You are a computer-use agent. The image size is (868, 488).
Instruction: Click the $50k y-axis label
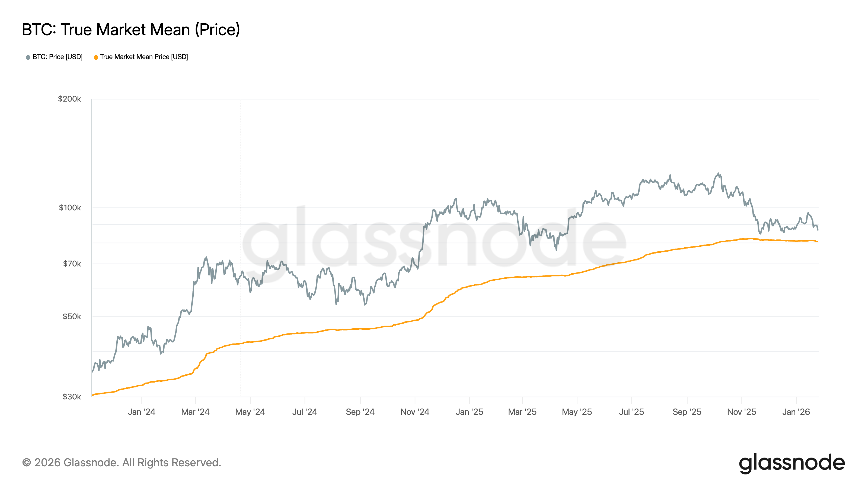click(x=72, y=317)
